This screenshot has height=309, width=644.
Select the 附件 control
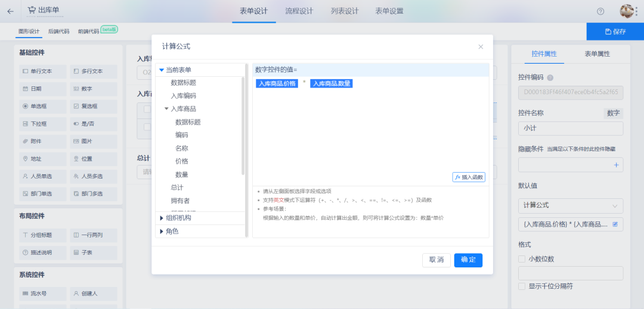pos(43,141)
